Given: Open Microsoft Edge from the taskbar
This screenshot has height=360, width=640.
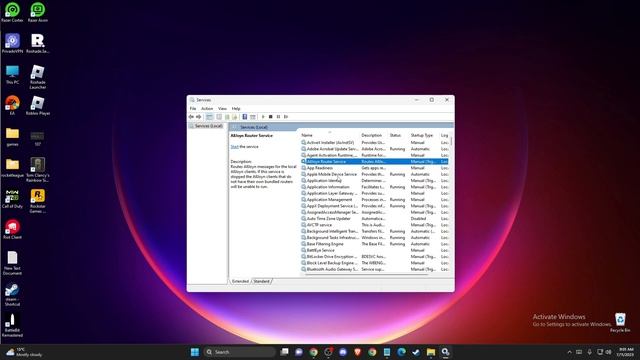Looking at the screenshot, I should [402, 352].
